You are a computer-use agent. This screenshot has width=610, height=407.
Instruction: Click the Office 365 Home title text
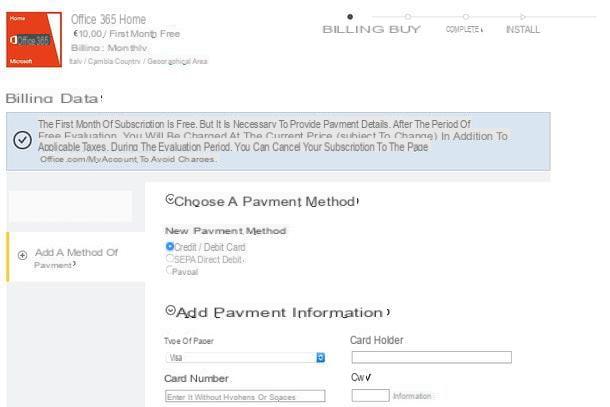tap(109, 19)
